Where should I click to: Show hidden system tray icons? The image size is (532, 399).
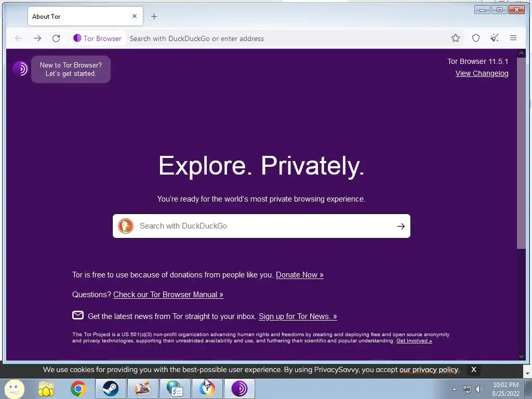454,389
